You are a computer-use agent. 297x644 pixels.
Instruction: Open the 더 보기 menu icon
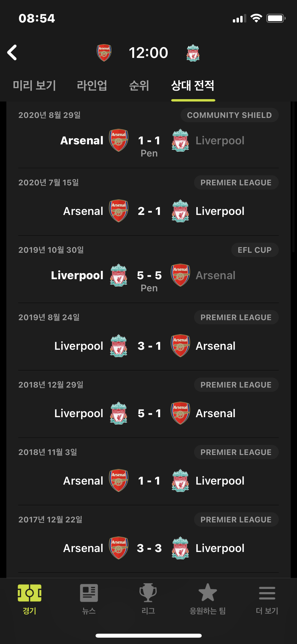pyautogui.click(x=267, y=593)
